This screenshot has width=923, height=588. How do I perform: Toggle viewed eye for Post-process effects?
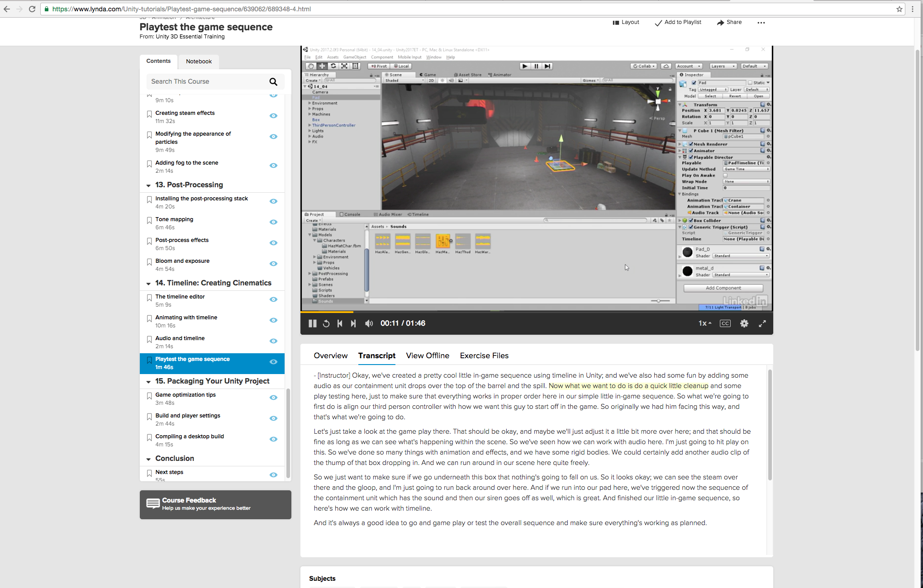point(273,243)
